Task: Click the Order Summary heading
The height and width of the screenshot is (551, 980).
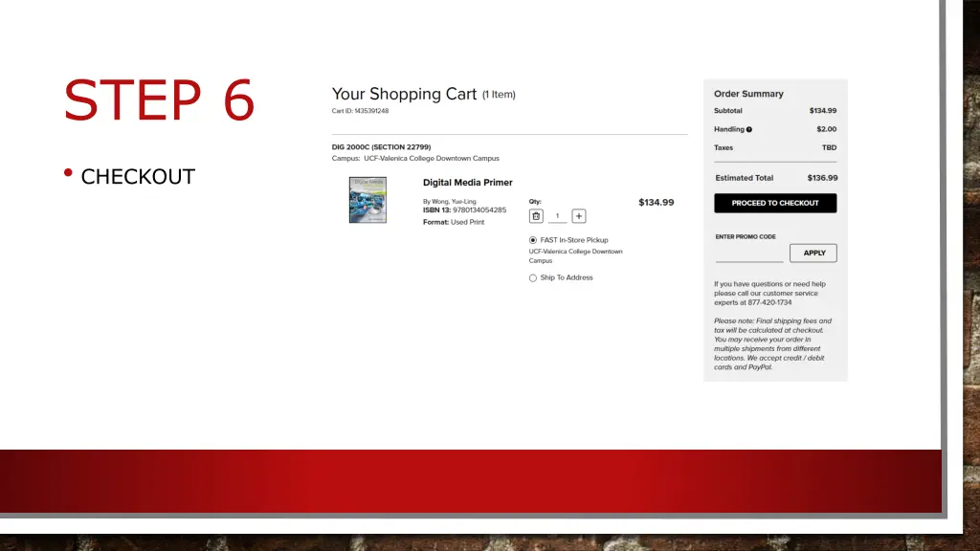Action: (x=748, y=94)
